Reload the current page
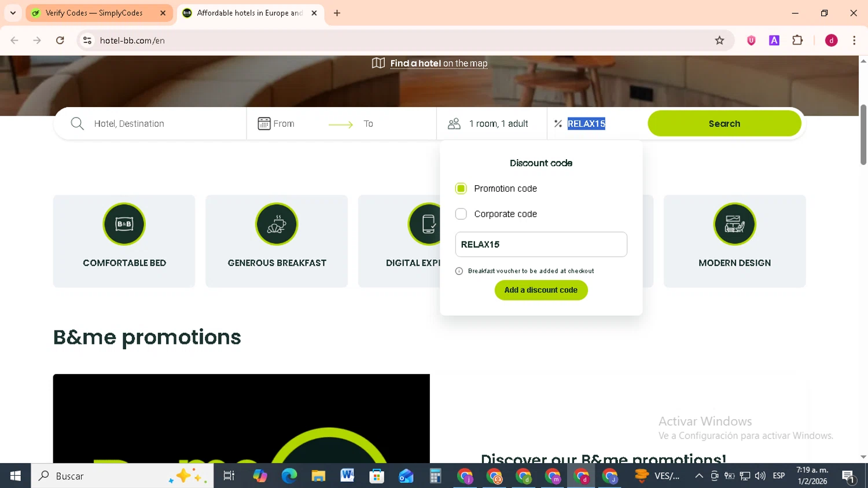This screenshot has height=488, width=868. tap(60, 41)
